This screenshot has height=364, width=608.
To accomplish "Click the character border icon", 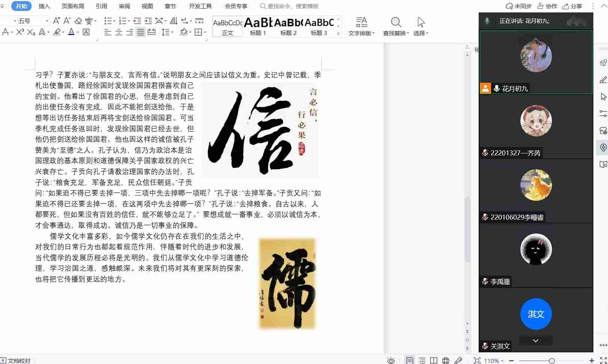I will click(x=86, y=32).
